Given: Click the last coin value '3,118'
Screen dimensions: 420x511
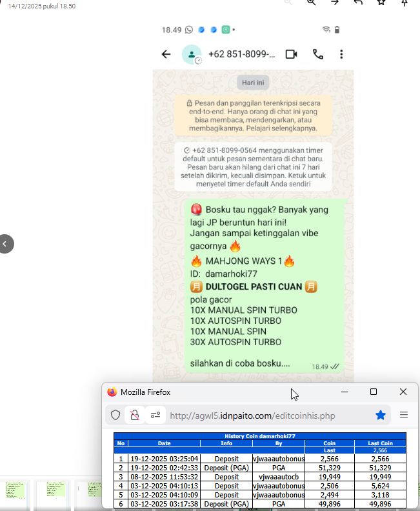Looking at the screenshot, I should coord(380,495).
